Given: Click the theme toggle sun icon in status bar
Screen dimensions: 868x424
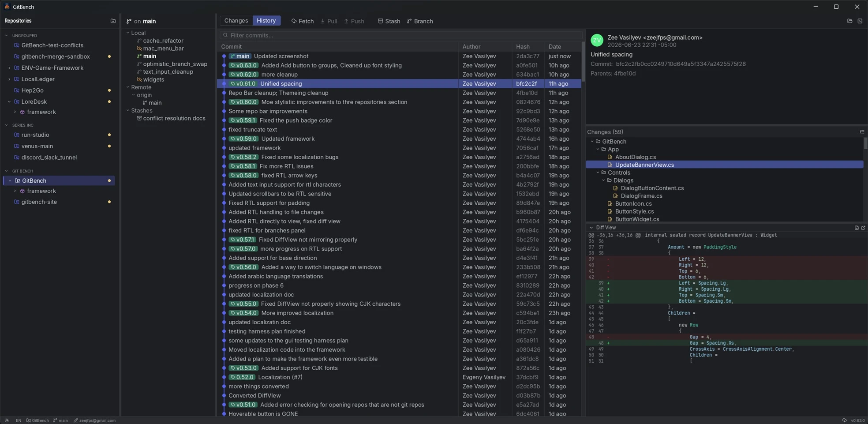Looking at the screenshot, I should click(x=7, y=420).
